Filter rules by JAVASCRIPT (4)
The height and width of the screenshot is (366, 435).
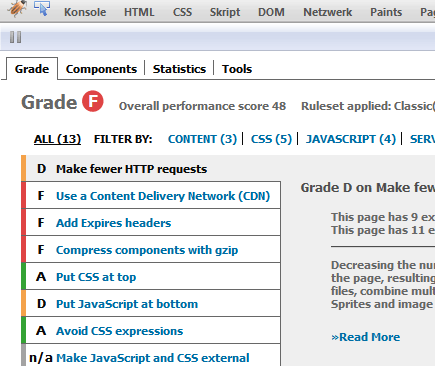tap(351, 139)
